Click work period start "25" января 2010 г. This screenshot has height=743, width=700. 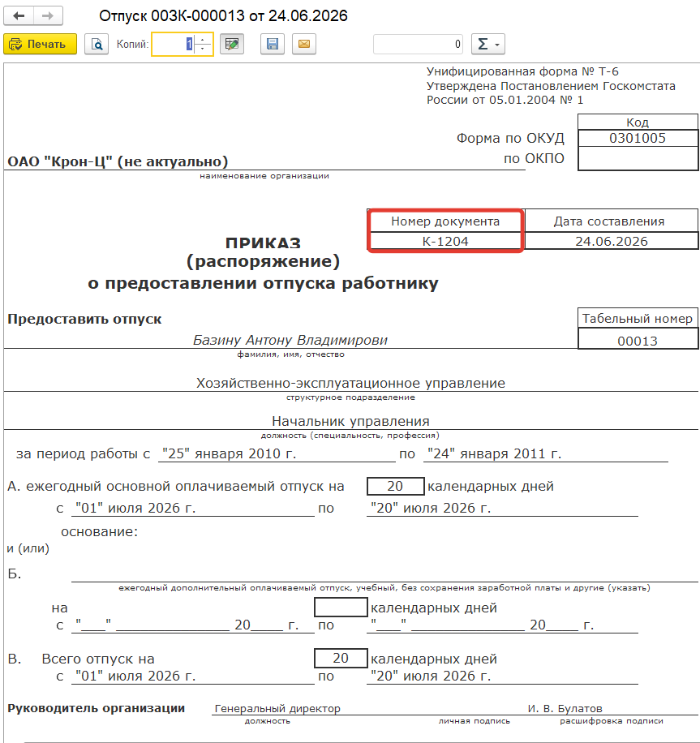(229, 454)
